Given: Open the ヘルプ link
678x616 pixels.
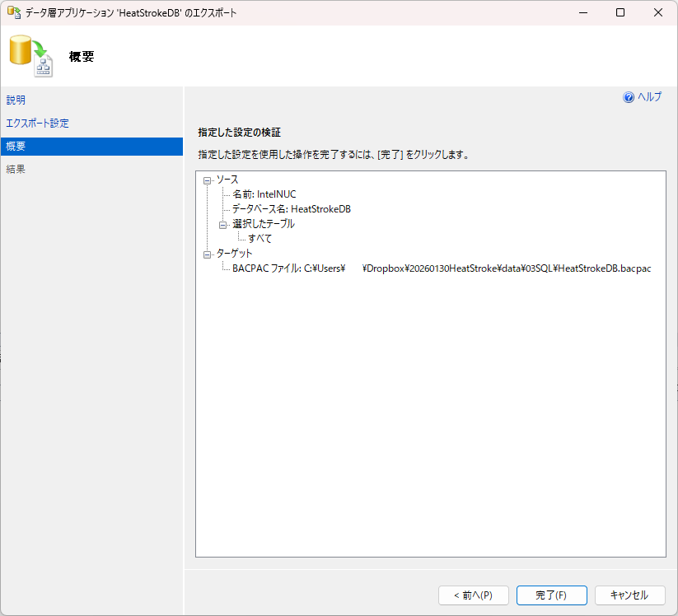Looking at the screenshot, I should click(649, 97).
